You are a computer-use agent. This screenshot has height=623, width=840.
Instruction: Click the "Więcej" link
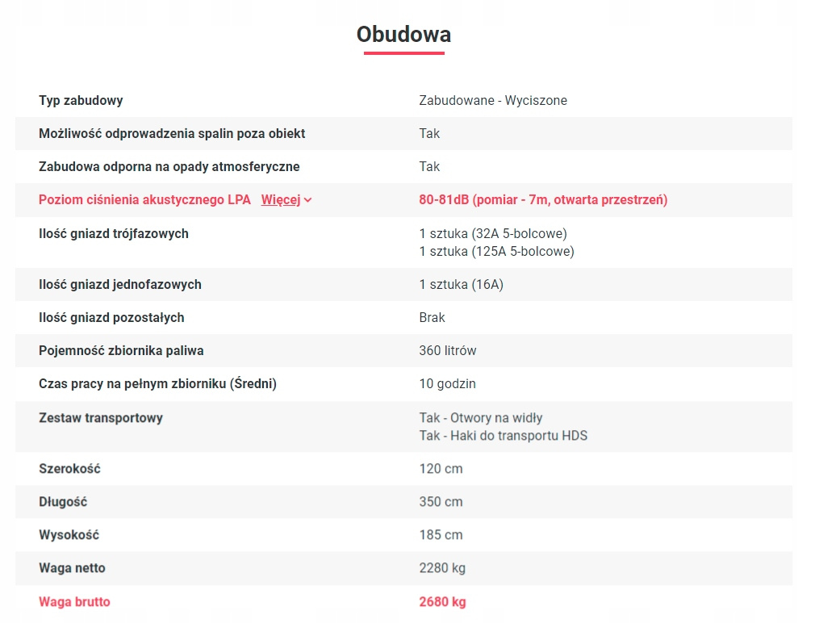[x=280, y=200]
